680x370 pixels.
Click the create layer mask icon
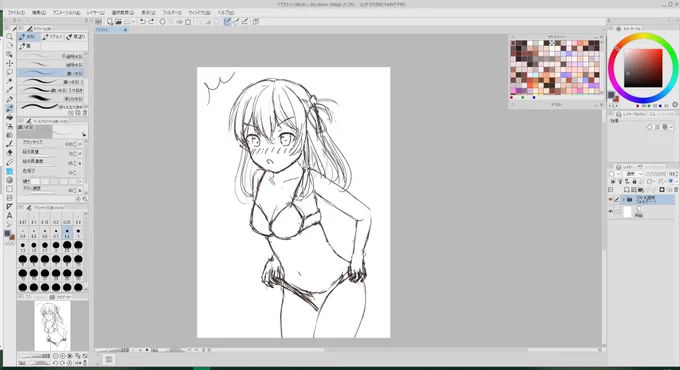coord(662,190)
